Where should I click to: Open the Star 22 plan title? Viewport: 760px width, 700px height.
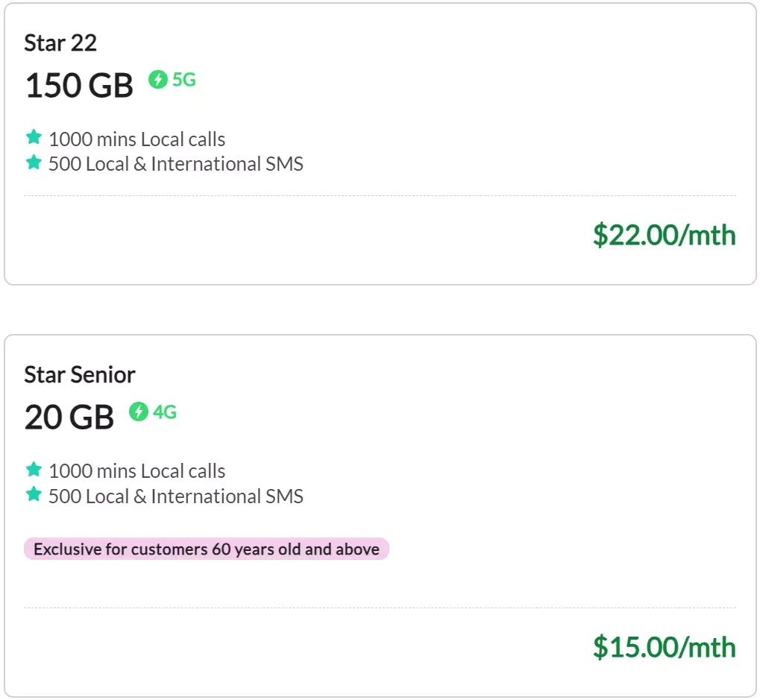(60, 43)
